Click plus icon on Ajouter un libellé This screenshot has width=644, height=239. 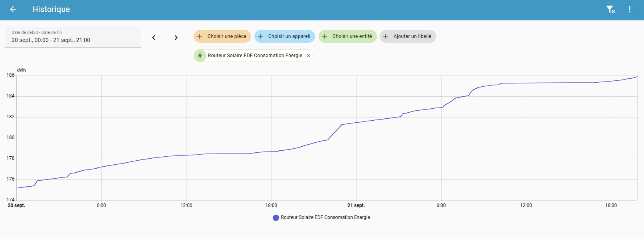(x=386, y=36)
